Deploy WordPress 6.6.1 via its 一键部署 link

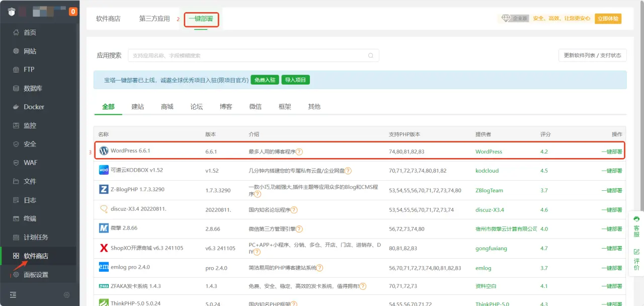pos(611,151)
